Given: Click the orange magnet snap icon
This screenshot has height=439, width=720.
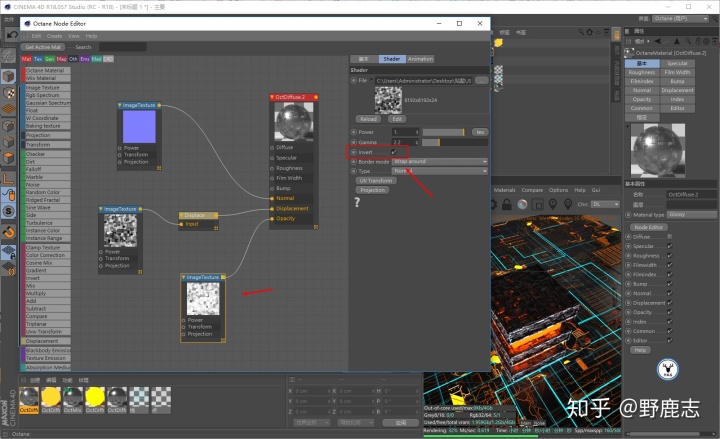Looking at the screenshot, I should click(x=9, y=232).
